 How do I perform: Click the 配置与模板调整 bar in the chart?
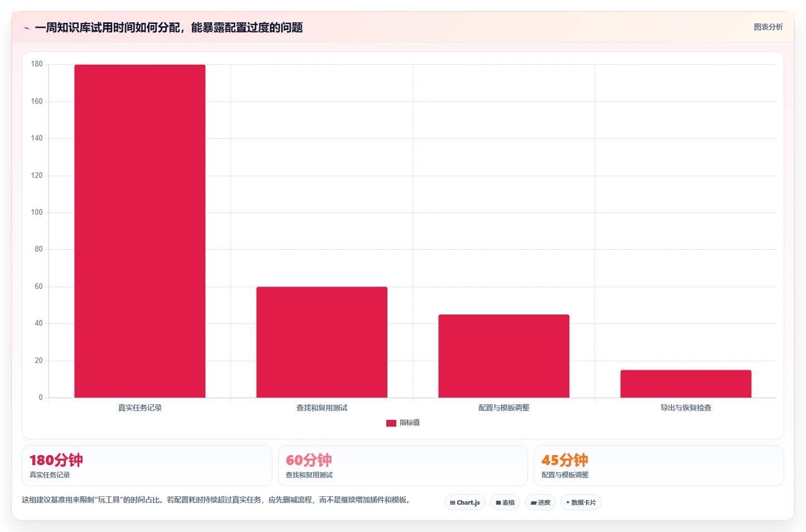pos(504,356)
